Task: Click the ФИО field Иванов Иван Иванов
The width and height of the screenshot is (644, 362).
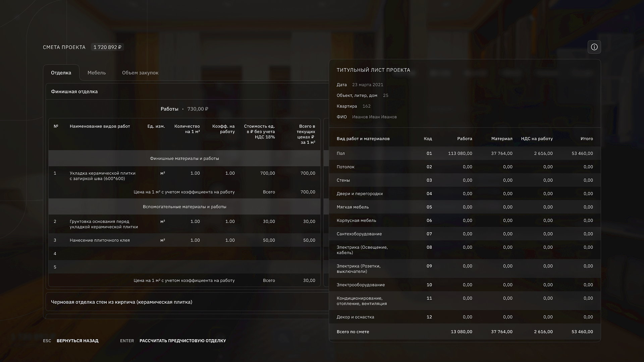Action: [x=374, y=117]
